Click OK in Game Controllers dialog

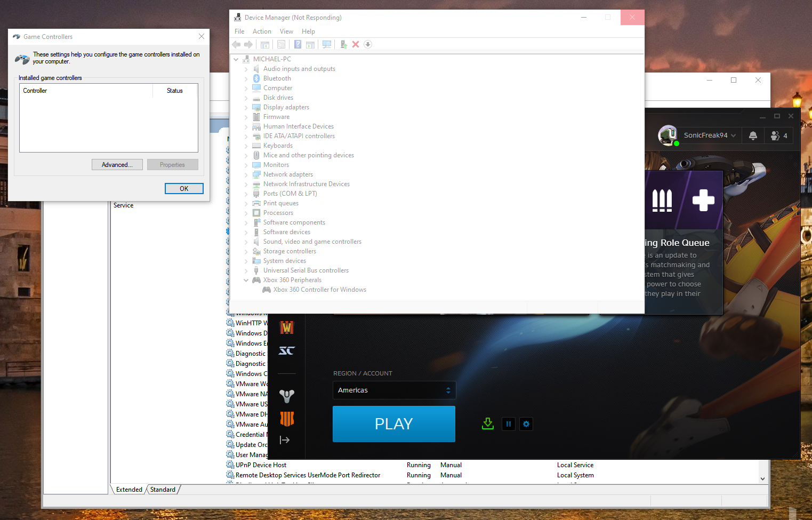coord(184,188)
